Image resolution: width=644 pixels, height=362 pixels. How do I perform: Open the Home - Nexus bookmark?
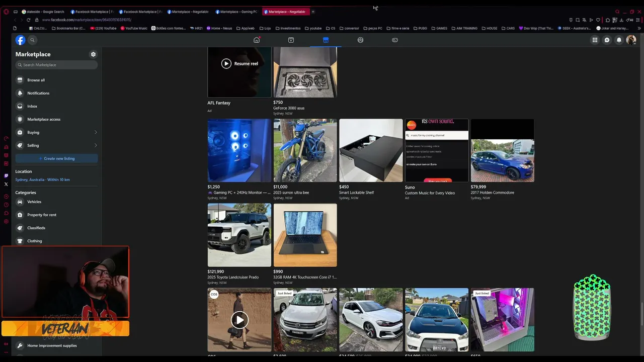[x=219, y=28]
